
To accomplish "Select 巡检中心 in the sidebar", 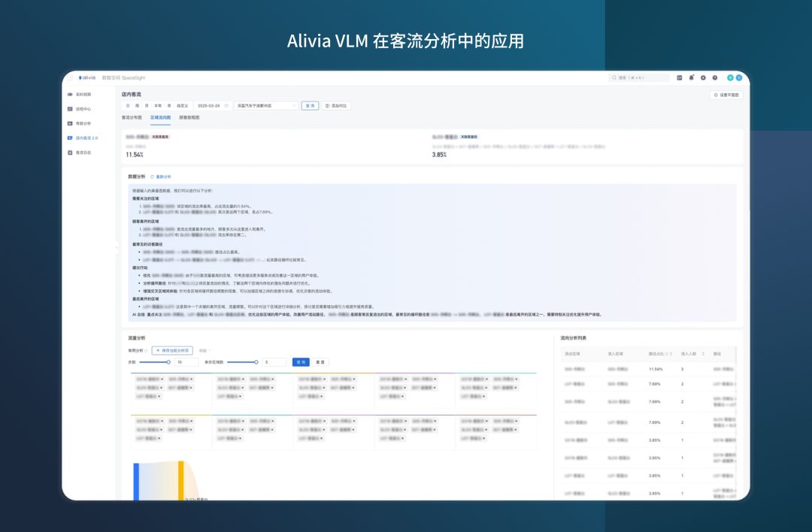I will [84, 109].
